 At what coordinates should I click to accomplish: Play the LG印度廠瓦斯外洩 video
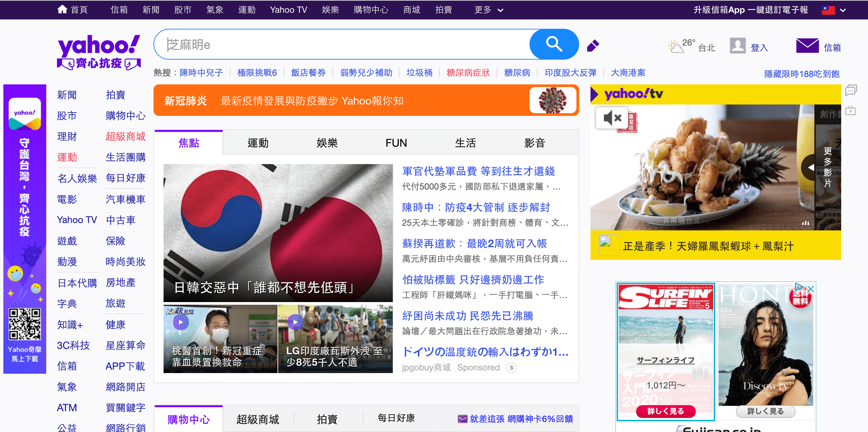tap(296, 322)
